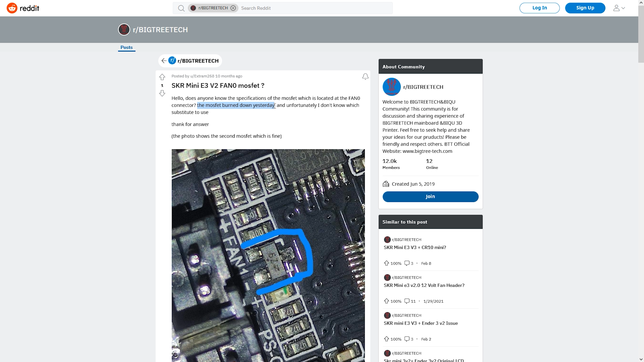Click comments icon on Ender 3 v2 Issue post

407,339
